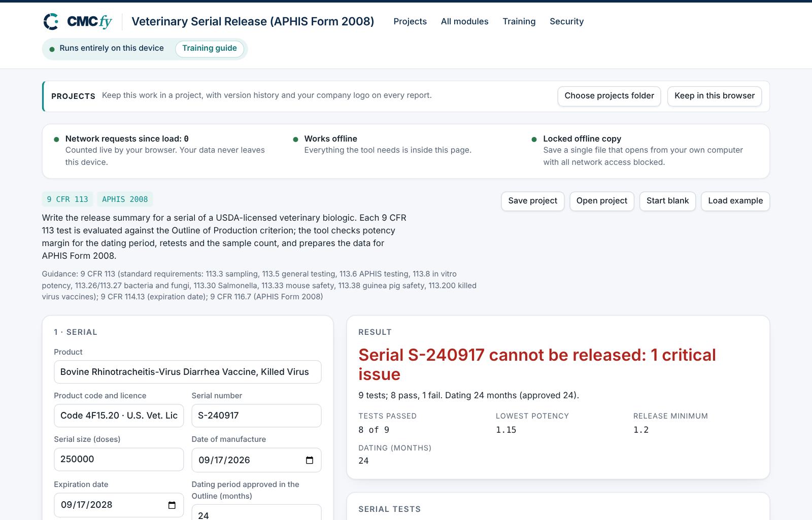Open the Training guide pill
Image resolution: width=812 pixels, height=520 pixels.
[210, 48]
